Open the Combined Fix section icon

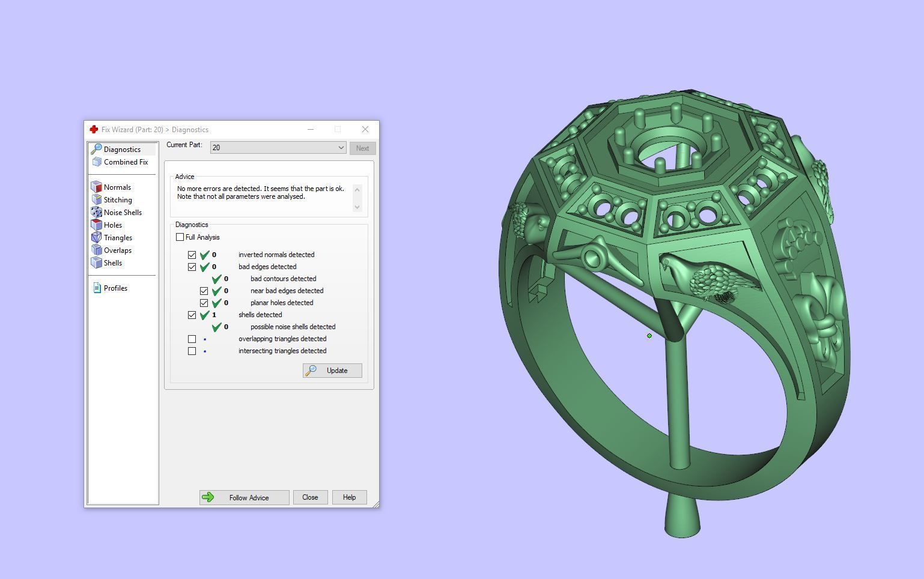[97, 162]
